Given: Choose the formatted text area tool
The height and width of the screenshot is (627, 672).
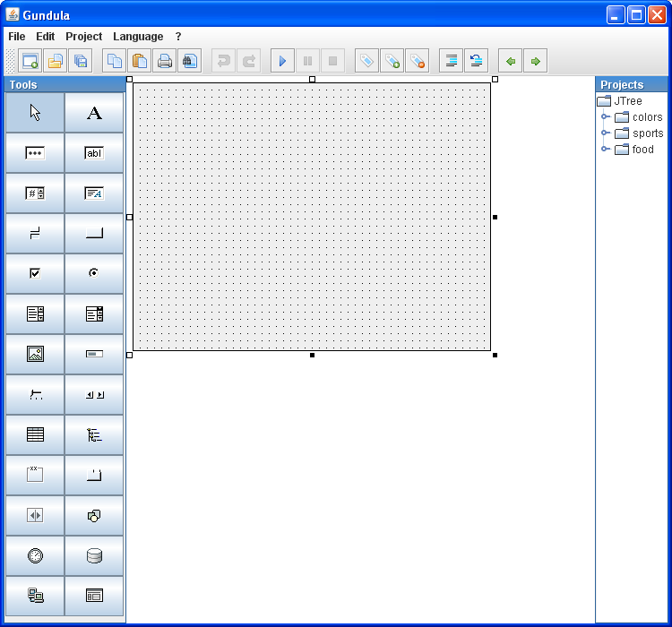Looking at the screenshot, I should (x=94, y=193).
